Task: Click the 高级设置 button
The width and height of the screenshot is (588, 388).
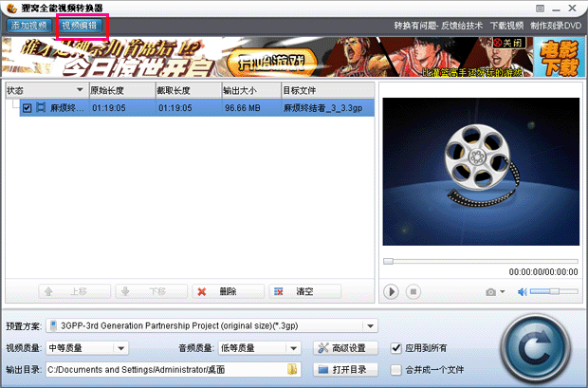Action: point(347,347)
